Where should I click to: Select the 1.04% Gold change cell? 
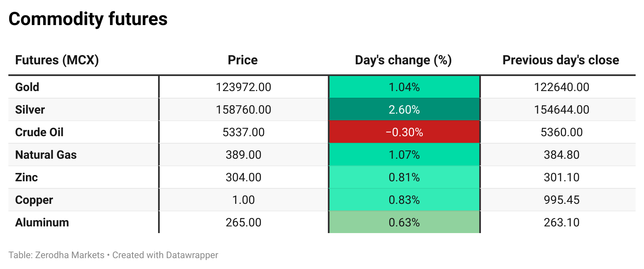[404, 87]
